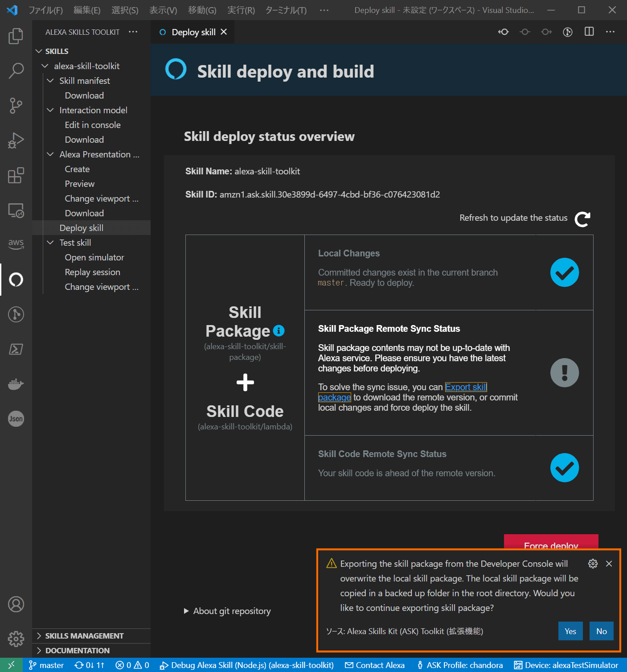Open editor More Actions menu

pyautogui.click(x=610, y=32)
